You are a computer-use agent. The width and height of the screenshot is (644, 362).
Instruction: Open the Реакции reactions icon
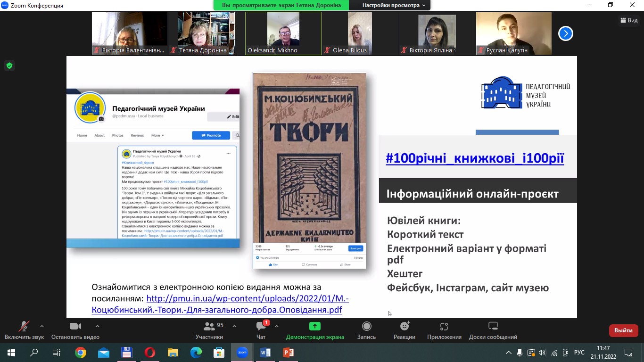[405, 327]
